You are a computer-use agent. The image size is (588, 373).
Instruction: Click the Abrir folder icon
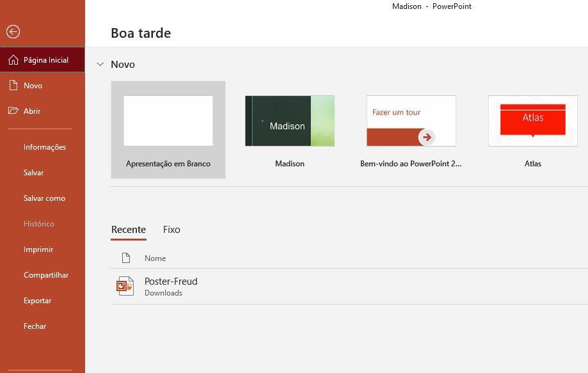pyautogui.click(x=13, y=111)
